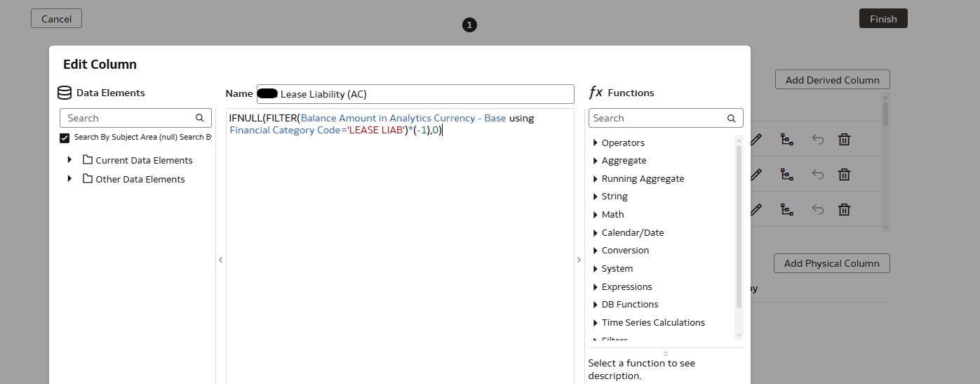The width and height of the screenshot is (980, 384).
Task: Click the Other Data Elements folder icon
Action: tap(88, 179)
